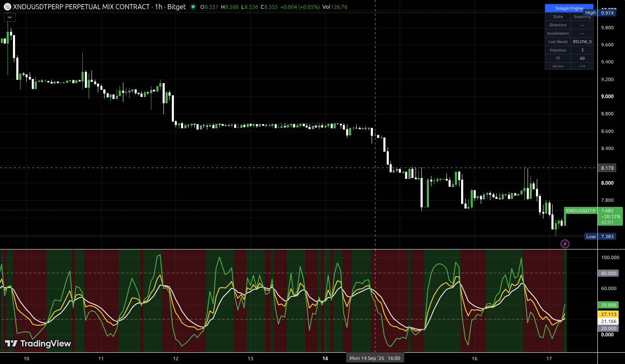Click date 17 on the time axis

pyautogui.click(x=549, y=359)
